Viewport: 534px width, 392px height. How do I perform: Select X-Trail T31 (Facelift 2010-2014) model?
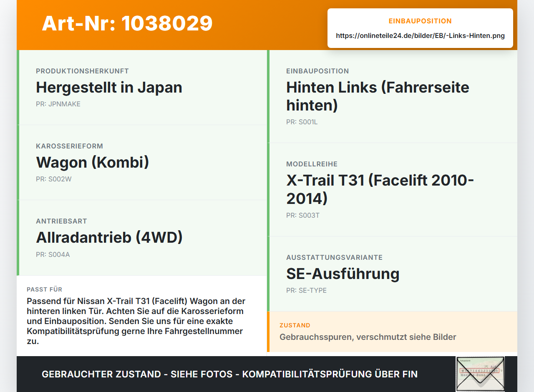[x=380, y=189]
